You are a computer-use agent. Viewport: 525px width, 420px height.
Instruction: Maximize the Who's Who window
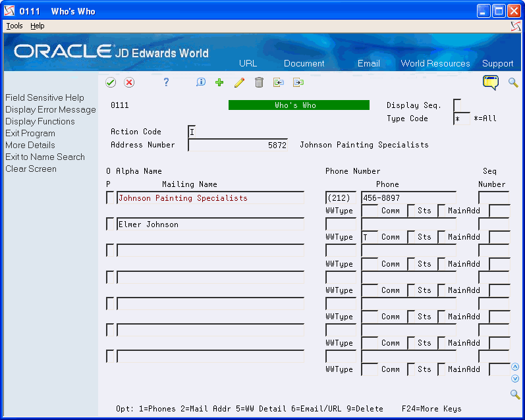[x=499, y=11]
